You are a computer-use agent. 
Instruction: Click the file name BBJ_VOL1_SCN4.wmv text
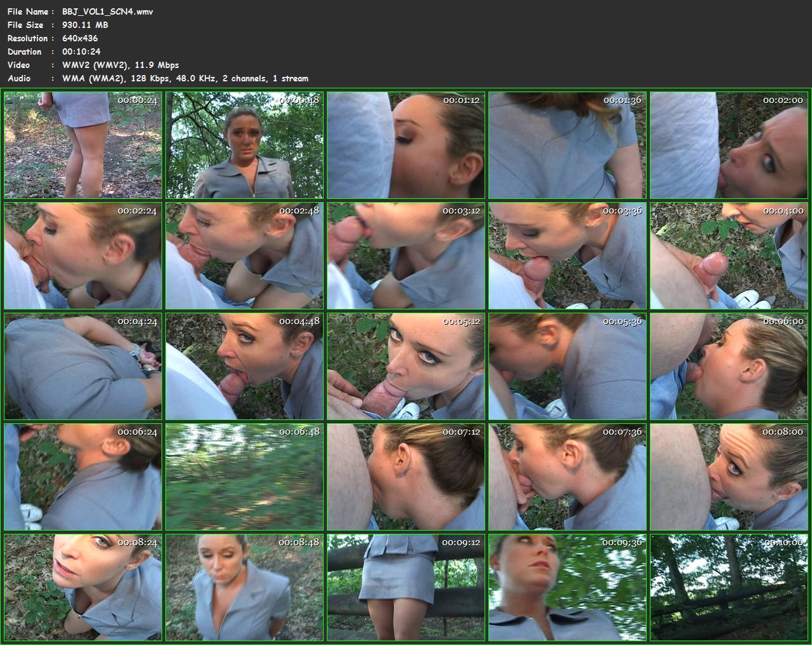(107, 11)
